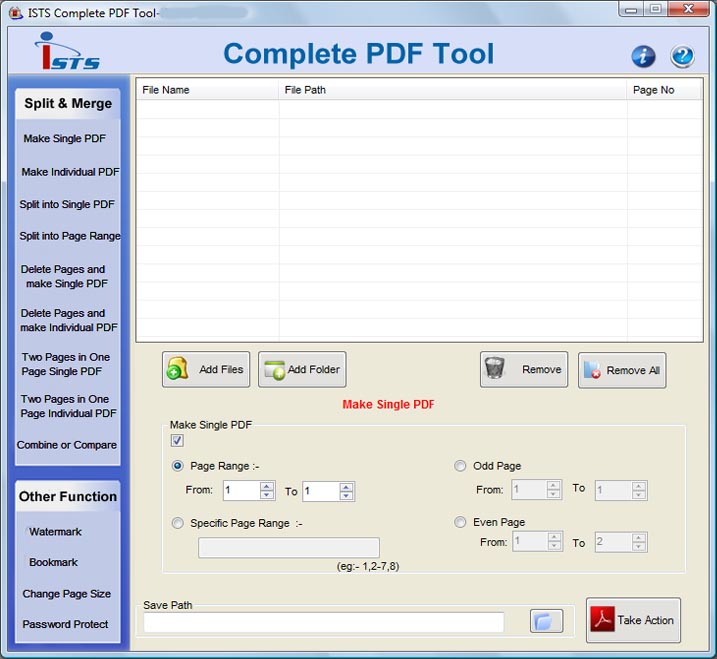Click Remove with the trash can icon

(x=523, y=370)
